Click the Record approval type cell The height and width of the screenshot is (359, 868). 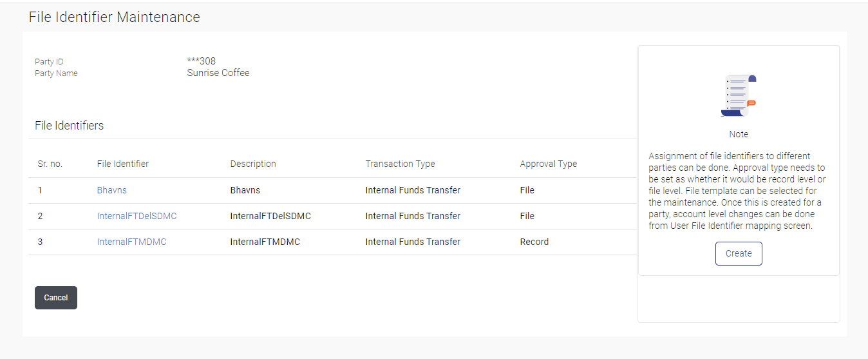[x=534, y=242]
